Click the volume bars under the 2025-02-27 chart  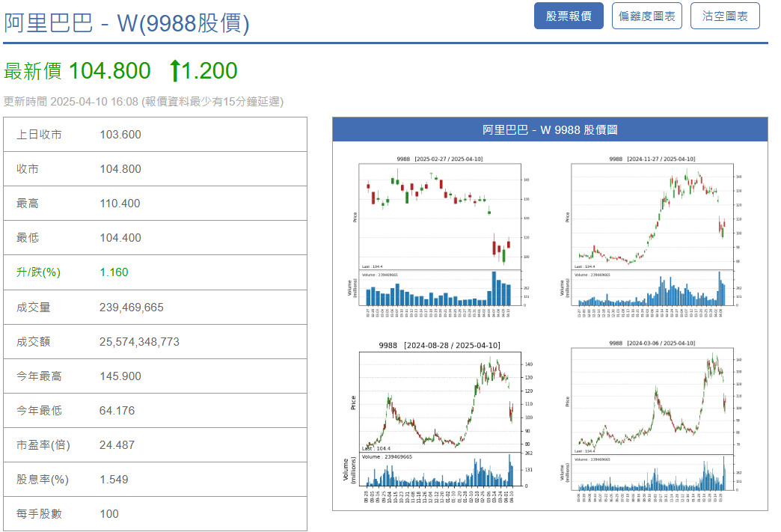pos(440,288)
